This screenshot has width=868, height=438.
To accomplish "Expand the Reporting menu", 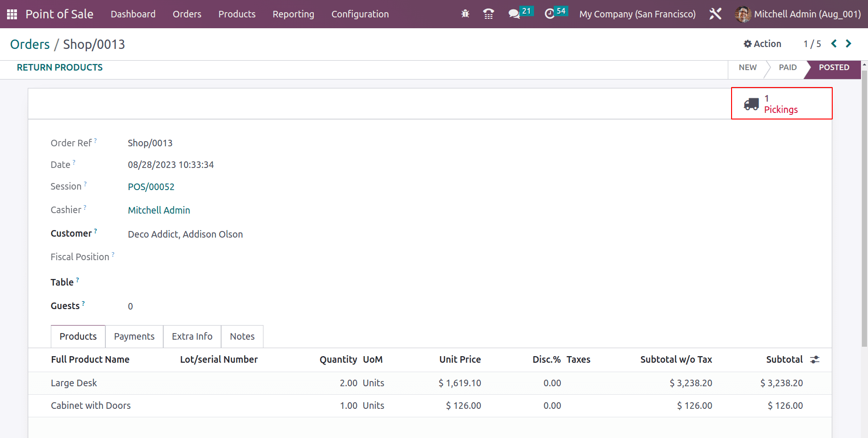I will (293, 14).
